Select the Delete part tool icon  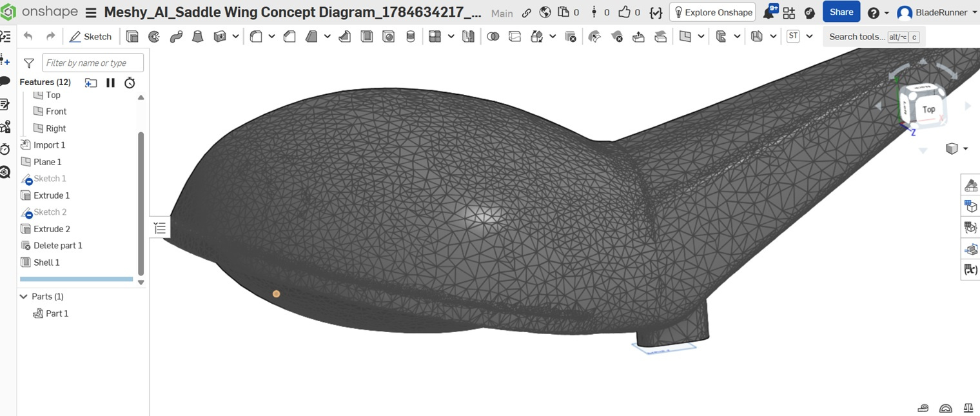coord(571,37)
